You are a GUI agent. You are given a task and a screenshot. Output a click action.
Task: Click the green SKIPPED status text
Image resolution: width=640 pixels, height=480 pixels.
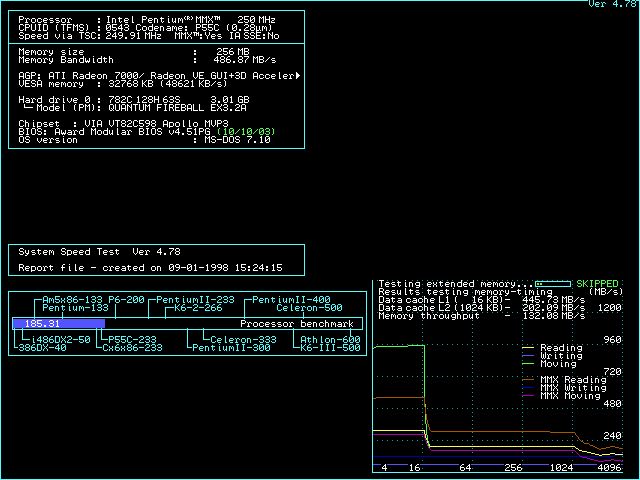[597, 284]
